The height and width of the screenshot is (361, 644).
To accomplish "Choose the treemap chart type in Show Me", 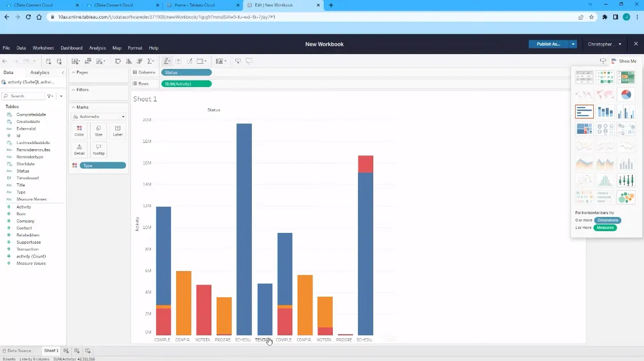I will [584, 129].
